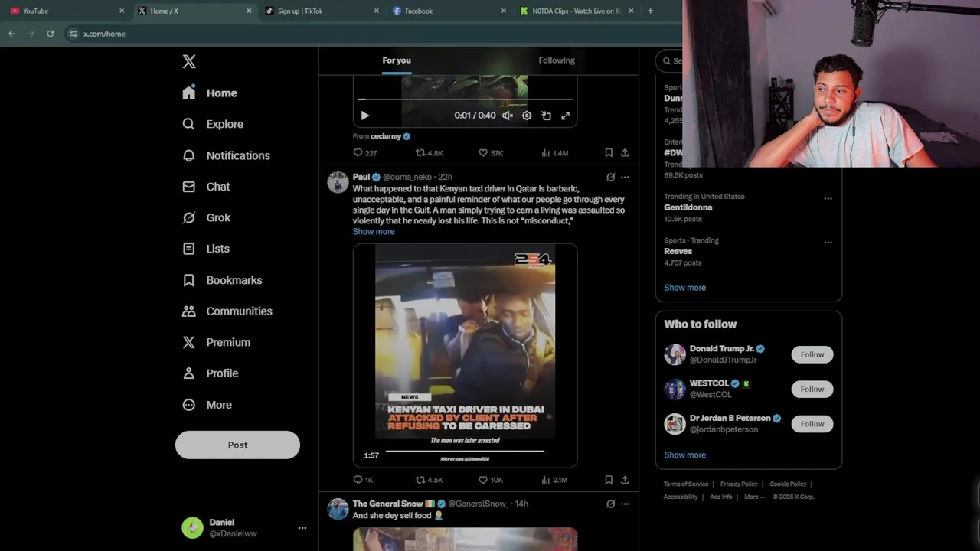The image size is (980, 551).
Task: Open Premium from the sidebar
Action: click(216, 342)
